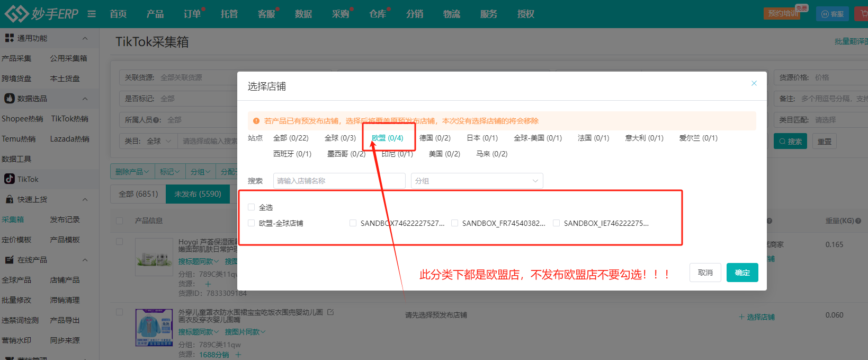Click the 通用功能 grid icon in the sidebar
Image resolution: width=868 pixels, height=360 pixels.
coord(10,38)
